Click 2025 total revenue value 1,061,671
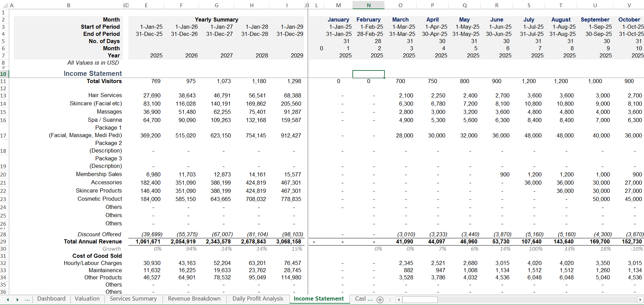644x305 pixels. (x=148, y=242)
